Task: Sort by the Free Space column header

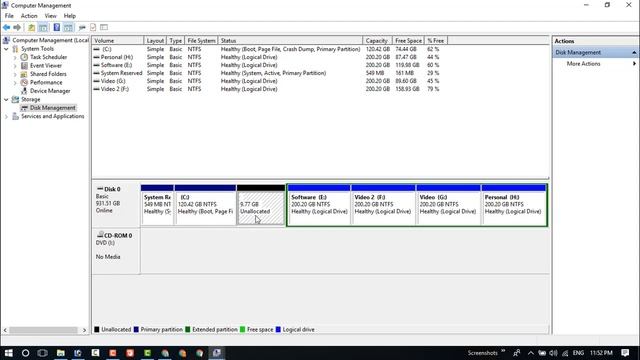Action: coord(408,40)
